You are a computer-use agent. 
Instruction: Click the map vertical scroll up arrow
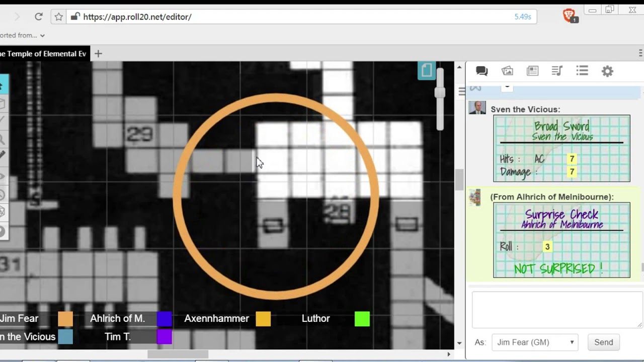point(459,67)
